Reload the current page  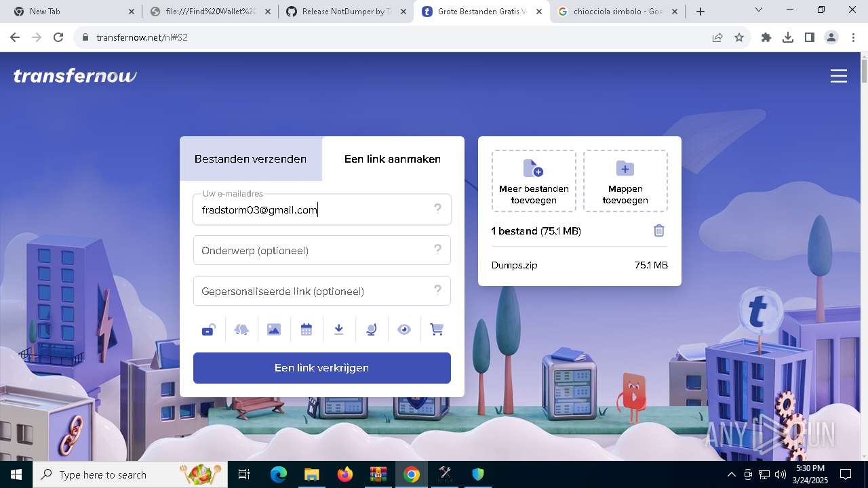pos(58,37)
